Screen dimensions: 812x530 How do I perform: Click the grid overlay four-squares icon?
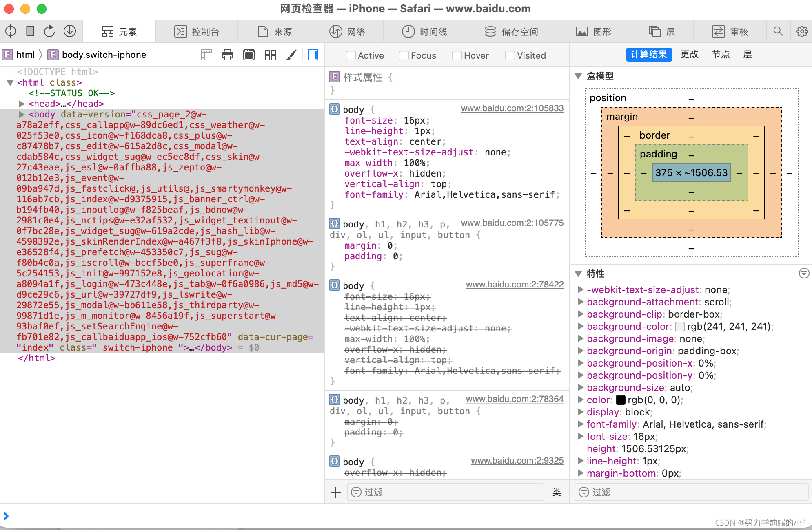point(270,55)
